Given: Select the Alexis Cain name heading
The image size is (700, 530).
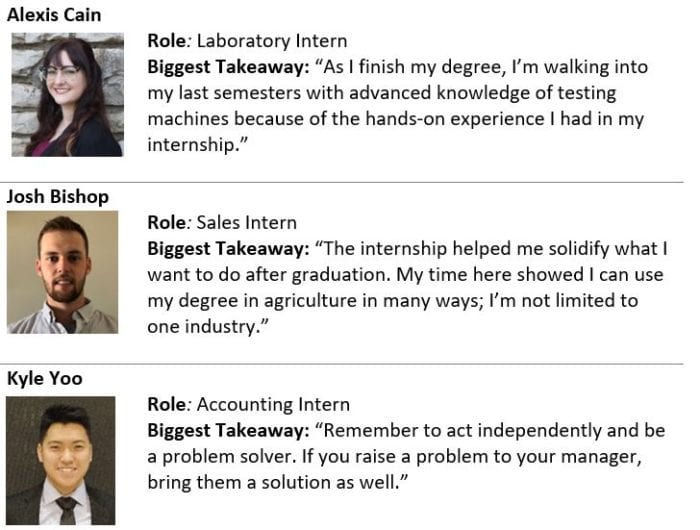Looking at the screenshot, I should tap(54, 15).
